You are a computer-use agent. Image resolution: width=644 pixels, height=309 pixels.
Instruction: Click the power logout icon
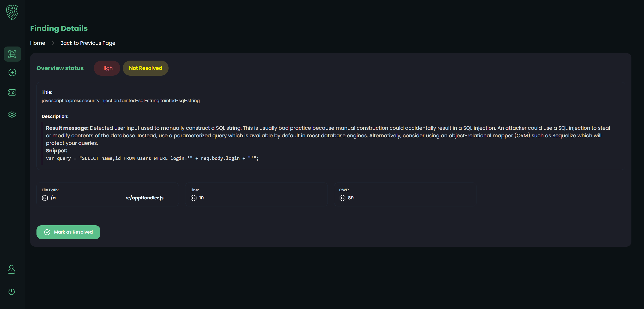coord(12,292)
